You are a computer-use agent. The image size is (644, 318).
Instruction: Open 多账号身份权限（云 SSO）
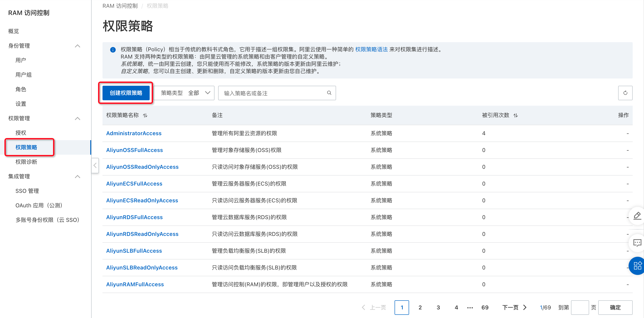47,220
